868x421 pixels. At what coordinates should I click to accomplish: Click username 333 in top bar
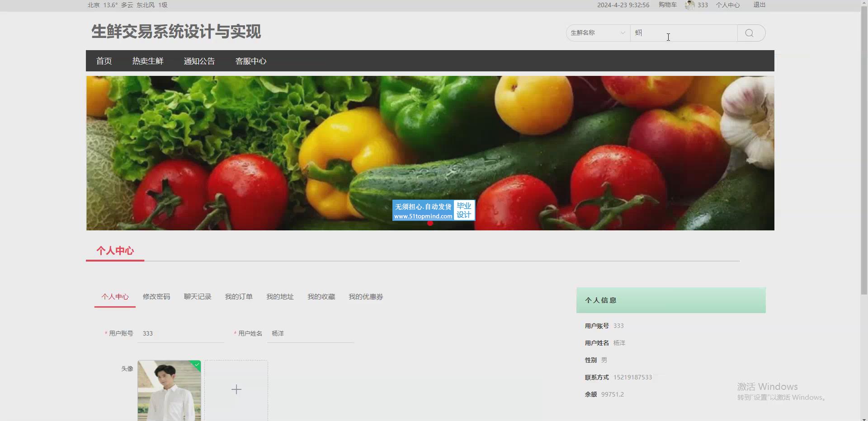[703, 5]
